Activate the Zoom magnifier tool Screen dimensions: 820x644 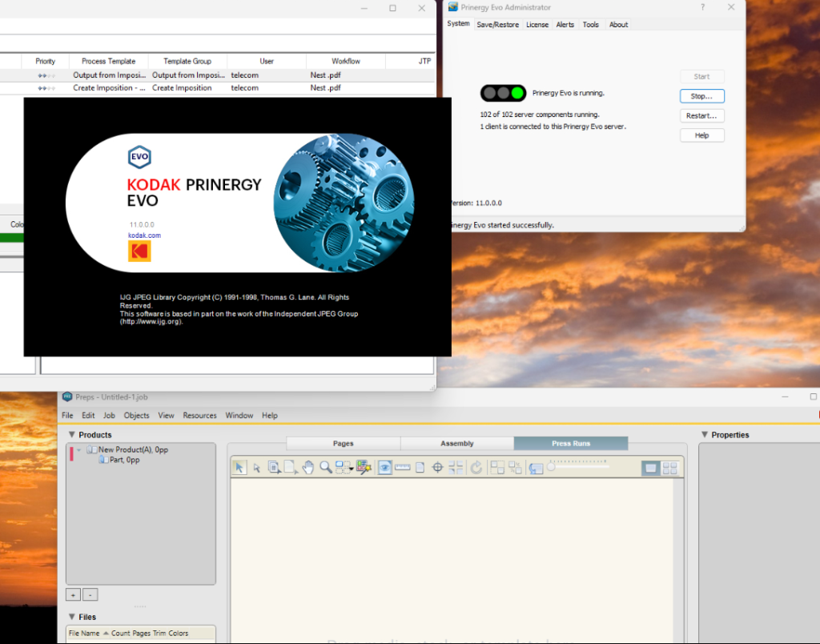coord(326,468)
